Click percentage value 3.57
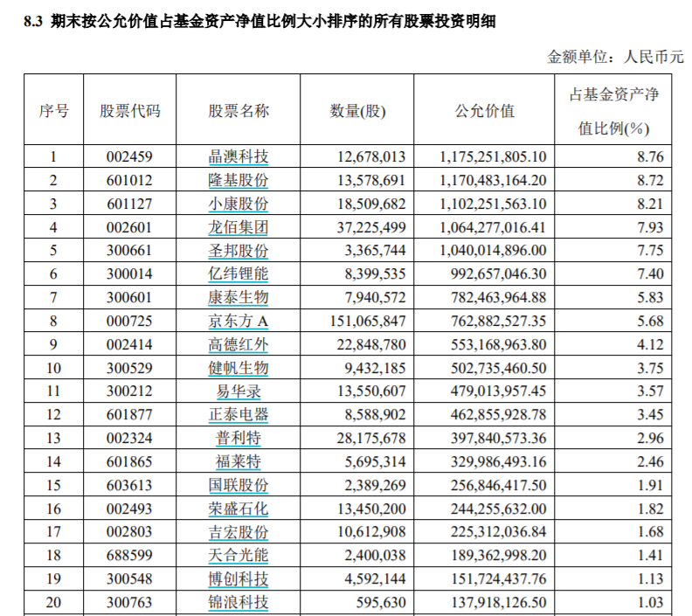The width and height of the screenshot is (692, 616). pyautogui.click(x=650, y=391)
